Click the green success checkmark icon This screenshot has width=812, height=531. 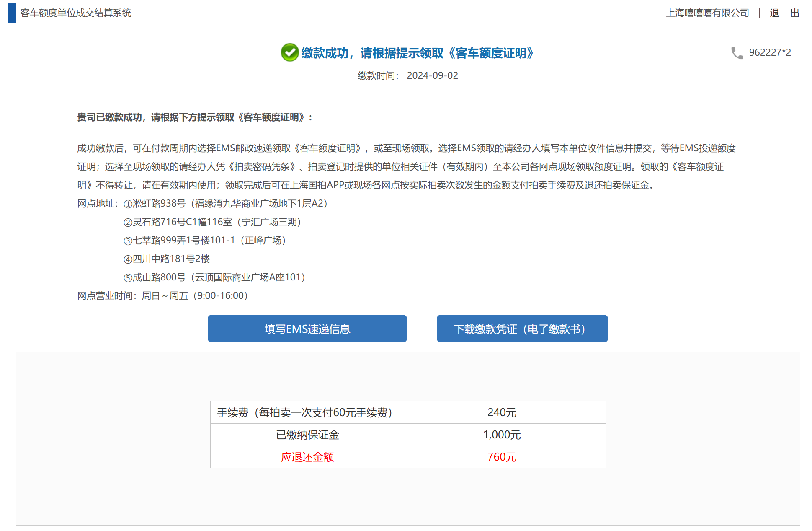pos(289,53)
